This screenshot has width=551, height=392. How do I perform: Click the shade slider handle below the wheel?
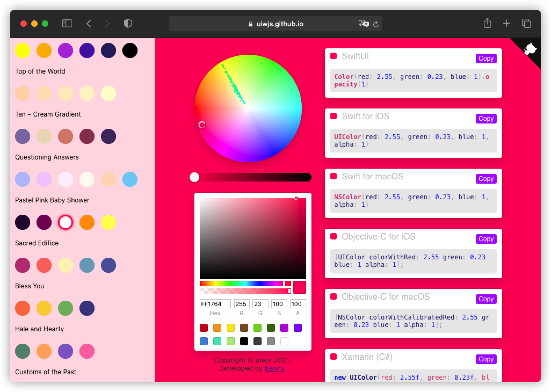[x=194, y=177]
